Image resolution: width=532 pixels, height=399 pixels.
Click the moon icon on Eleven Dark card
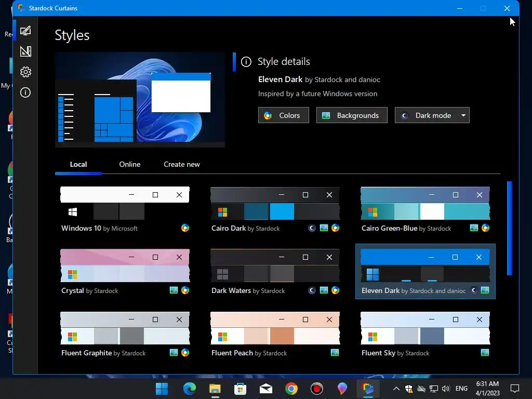[x=474, y=290]
